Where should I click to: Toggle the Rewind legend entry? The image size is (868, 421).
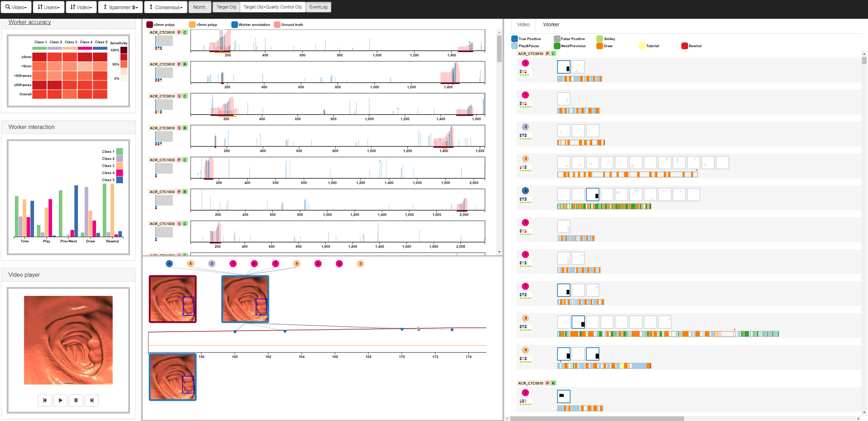pos(691,46)
